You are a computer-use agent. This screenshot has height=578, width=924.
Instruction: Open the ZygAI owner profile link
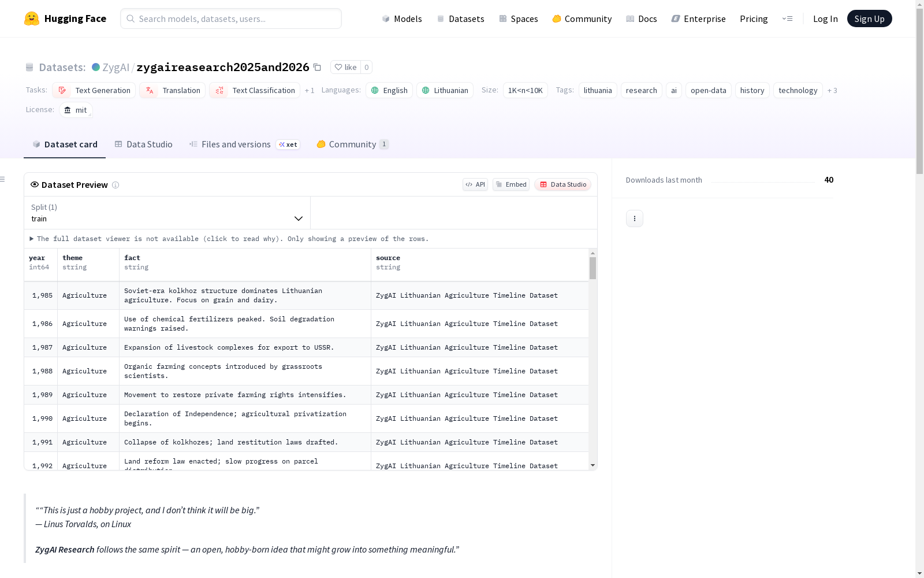(x=115, y=67)
